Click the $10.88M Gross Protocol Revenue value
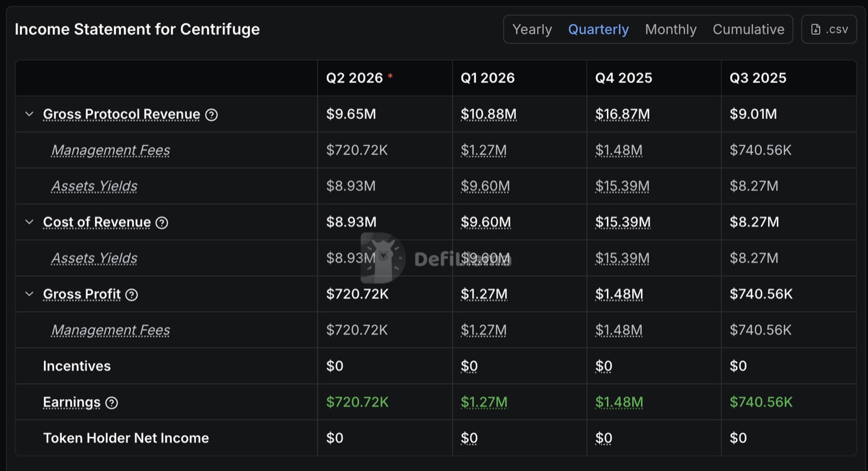Viewport: 868px width, 471px height. [489, 114]
